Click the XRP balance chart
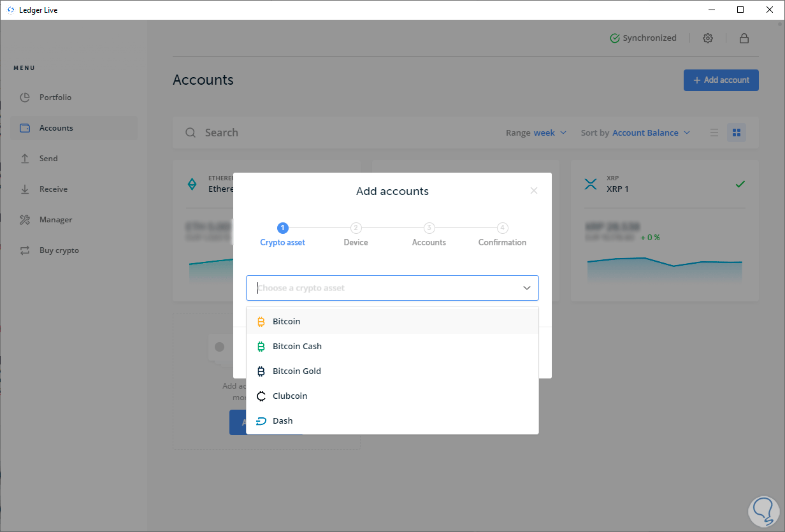The height and width of the screenshot is (532, 785). (665, 270)
